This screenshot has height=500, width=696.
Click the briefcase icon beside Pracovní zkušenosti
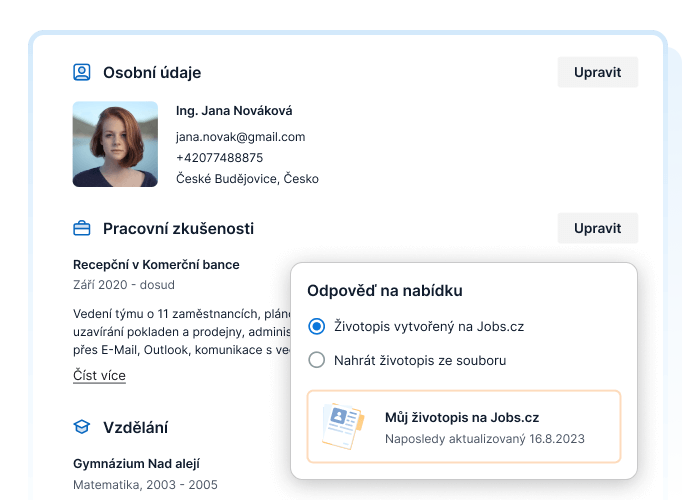click(82, 228)
